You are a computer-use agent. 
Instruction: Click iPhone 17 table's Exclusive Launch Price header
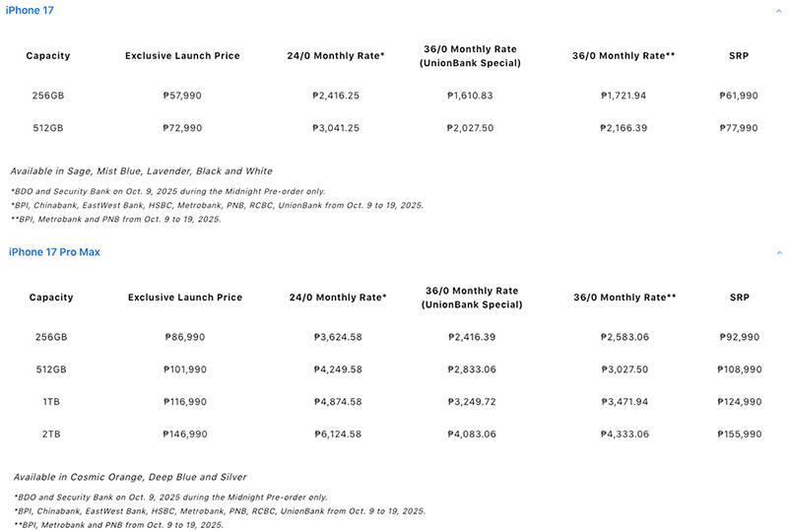182,56
